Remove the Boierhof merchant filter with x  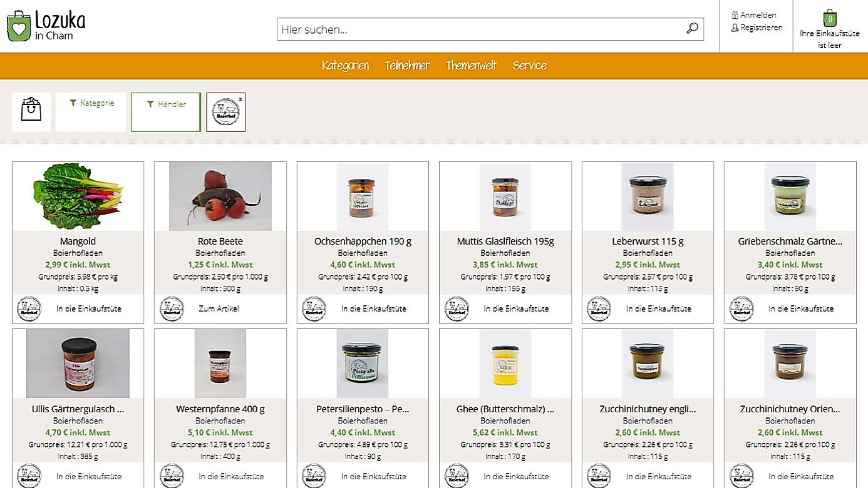(x=240, y=98)
